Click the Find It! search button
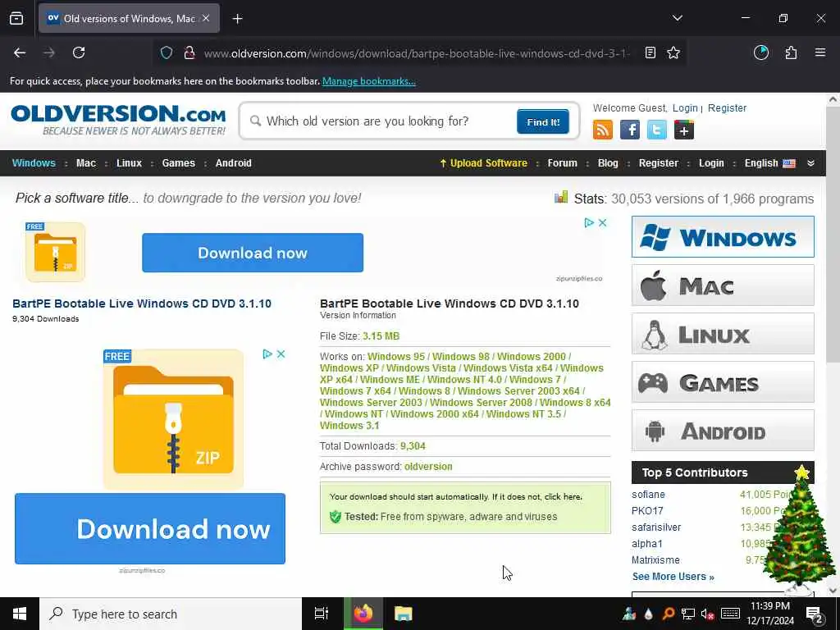 [x=543, y=121]
